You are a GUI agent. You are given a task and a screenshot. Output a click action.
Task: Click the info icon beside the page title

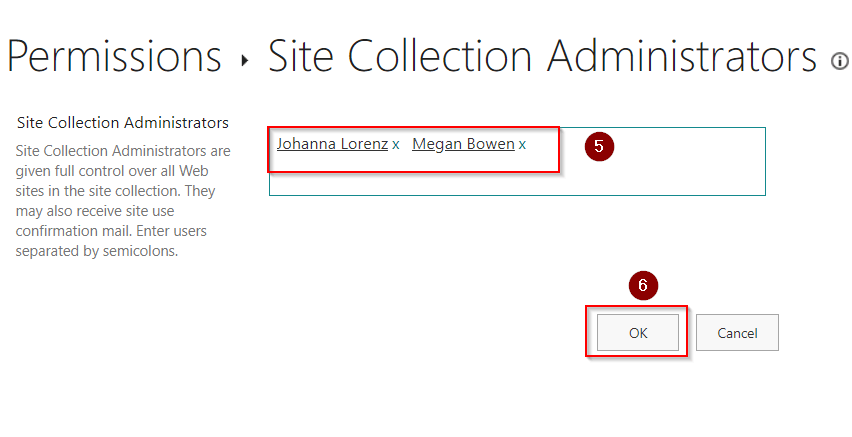(x=840, y=62)
